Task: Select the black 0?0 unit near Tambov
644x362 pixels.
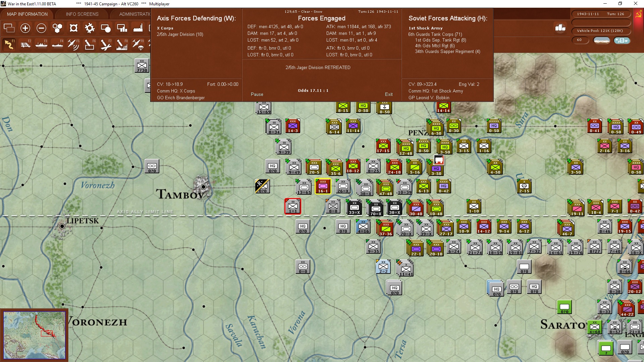Action: point(262,186)
